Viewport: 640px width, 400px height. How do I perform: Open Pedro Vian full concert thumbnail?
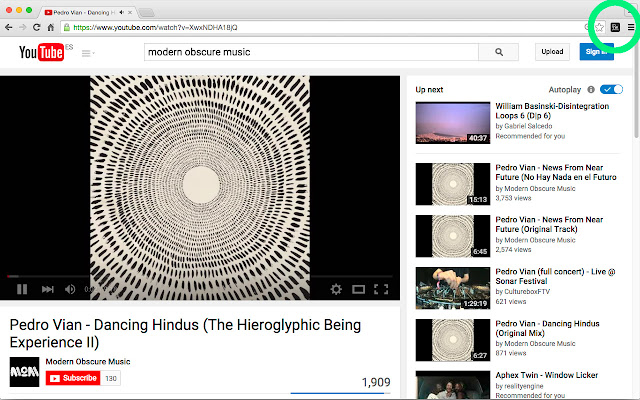[453, 288]
